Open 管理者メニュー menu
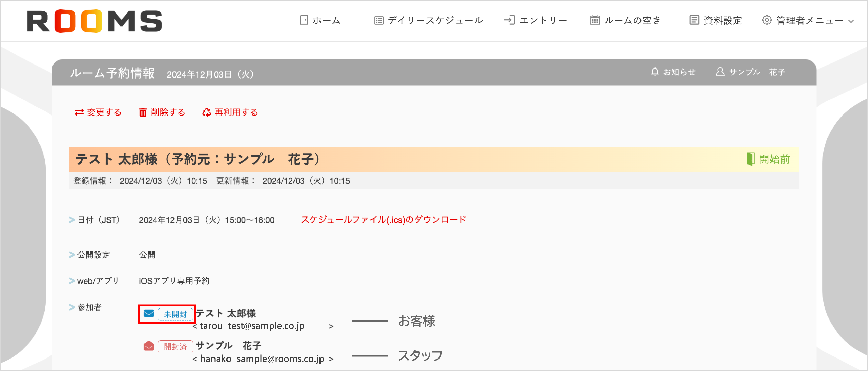 (x=809, y=20)
